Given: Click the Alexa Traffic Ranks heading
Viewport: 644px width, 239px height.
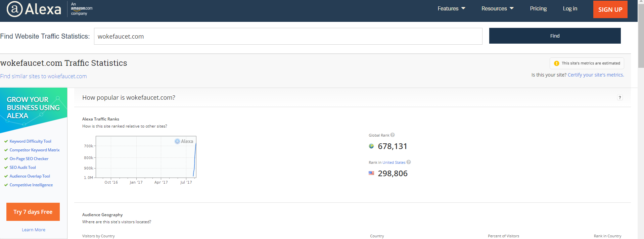Looking at the screenshot, I should point(101,119).
